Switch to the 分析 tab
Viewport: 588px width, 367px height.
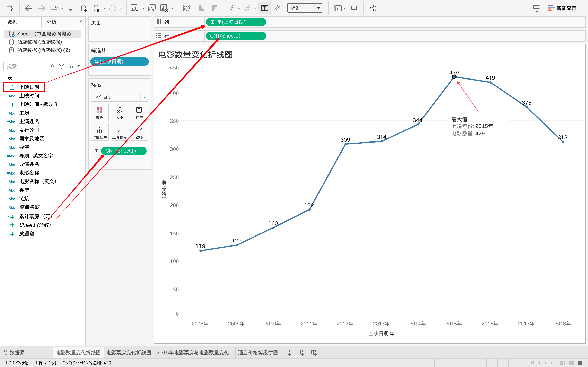[x=51, y=22]
